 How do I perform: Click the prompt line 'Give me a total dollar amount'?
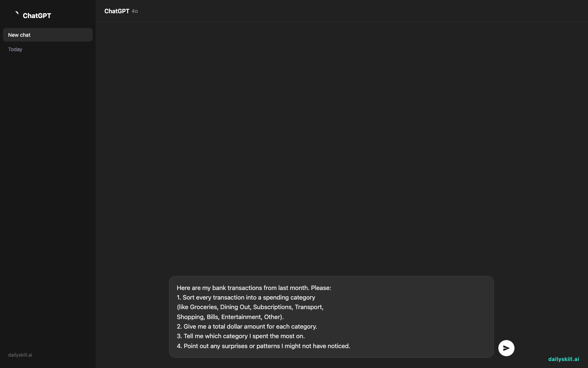(247, 326)
